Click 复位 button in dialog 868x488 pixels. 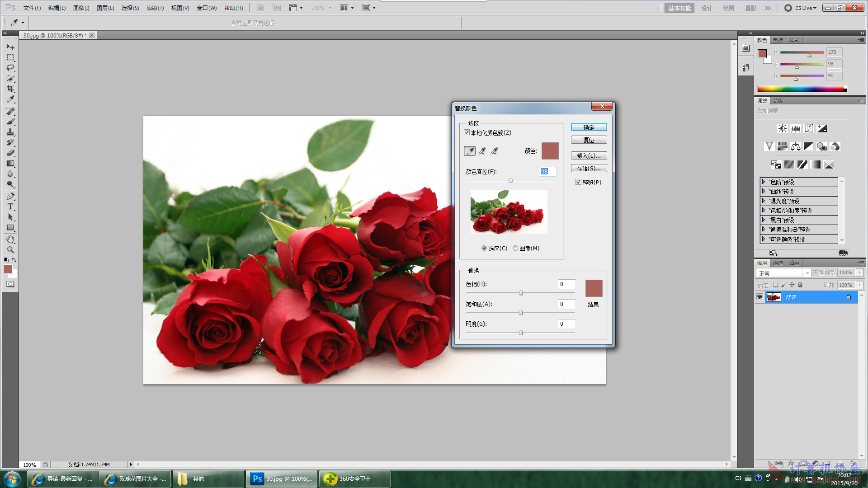click(589, 140)
